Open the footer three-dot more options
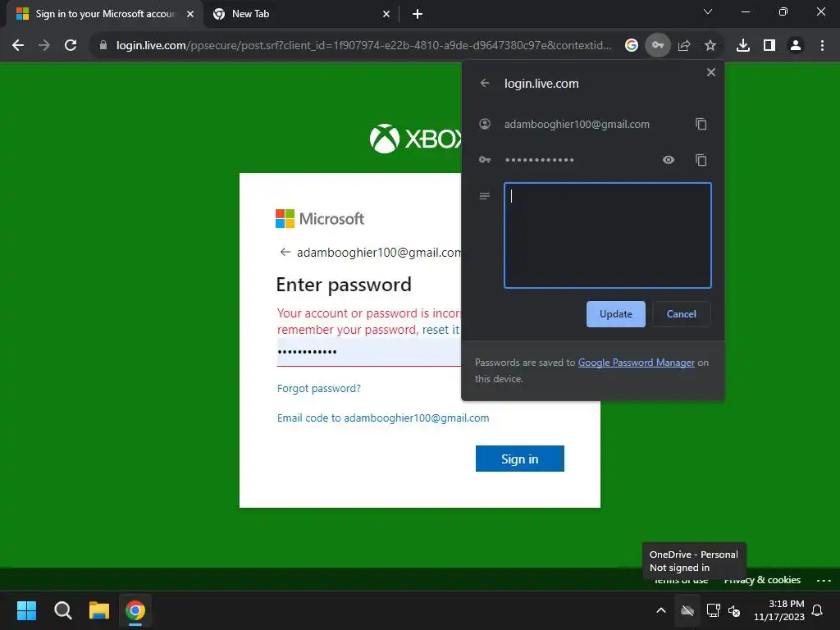Screen dimensions: 840x630 tap(824, 580)
